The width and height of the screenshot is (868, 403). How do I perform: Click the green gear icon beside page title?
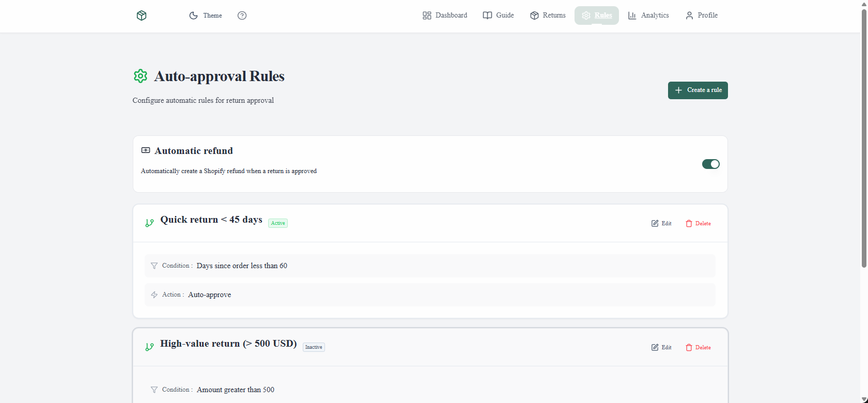point(141,76)
